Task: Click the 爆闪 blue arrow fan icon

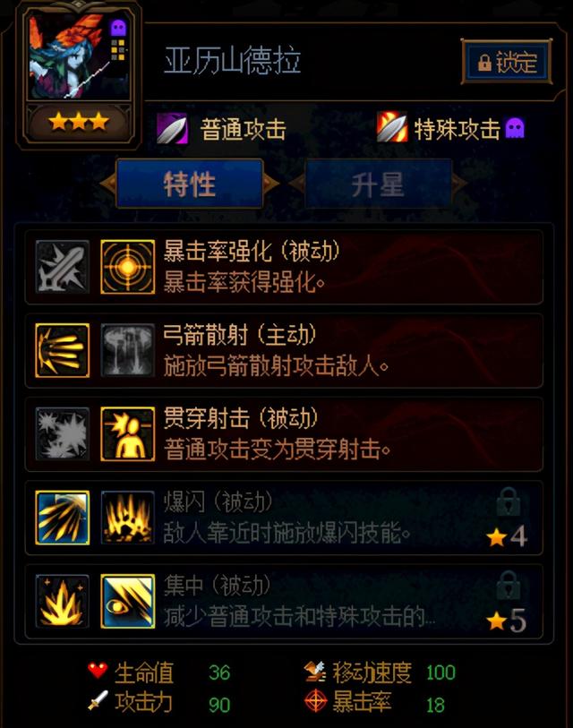Action: point(62,518)
